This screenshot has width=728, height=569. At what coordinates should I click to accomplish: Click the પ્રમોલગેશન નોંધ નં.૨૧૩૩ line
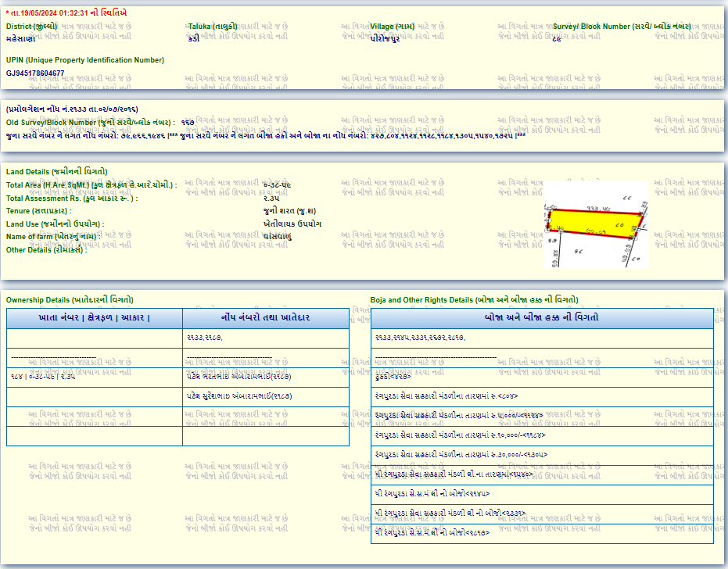point(72,109)
